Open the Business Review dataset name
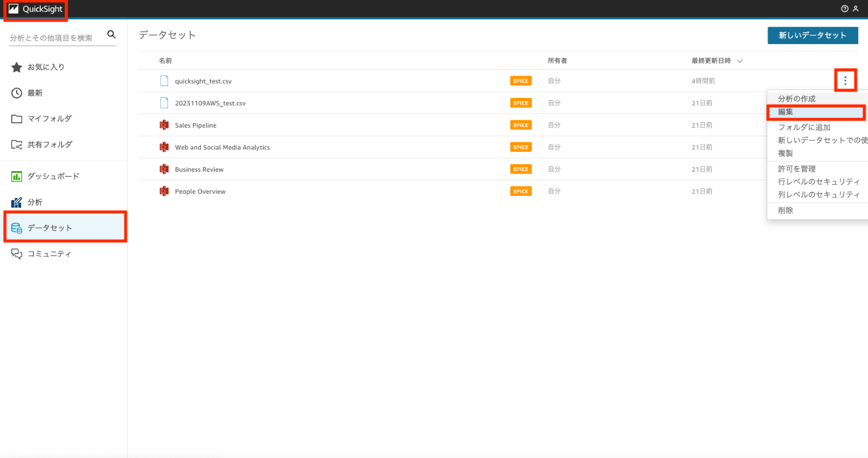 (x=199, y=169)
